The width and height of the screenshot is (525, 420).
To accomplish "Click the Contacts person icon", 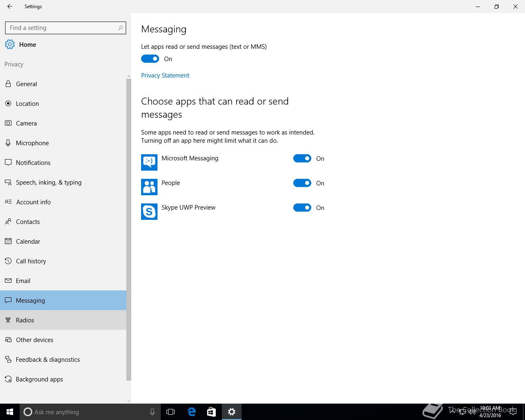I will [x=8, y=221].
